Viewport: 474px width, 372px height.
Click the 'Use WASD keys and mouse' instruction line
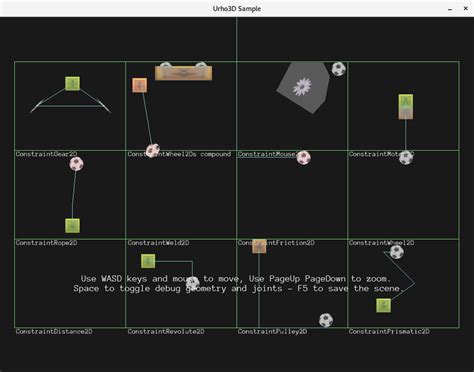236,279
